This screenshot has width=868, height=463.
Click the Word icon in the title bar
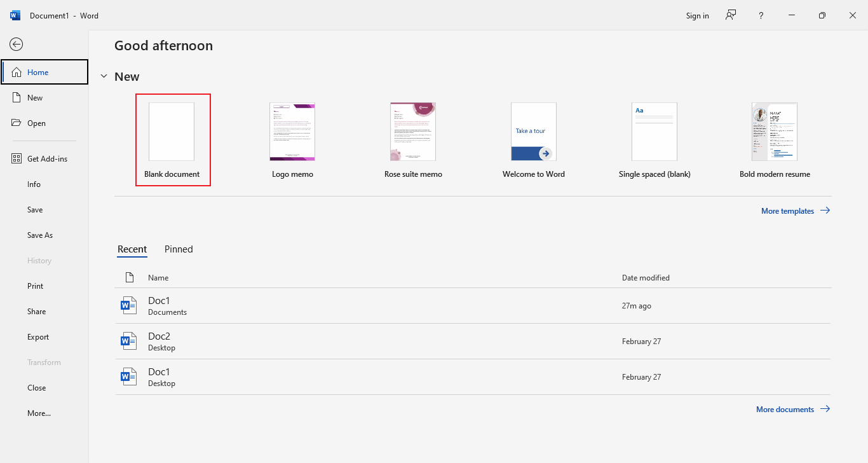point(14,15)
